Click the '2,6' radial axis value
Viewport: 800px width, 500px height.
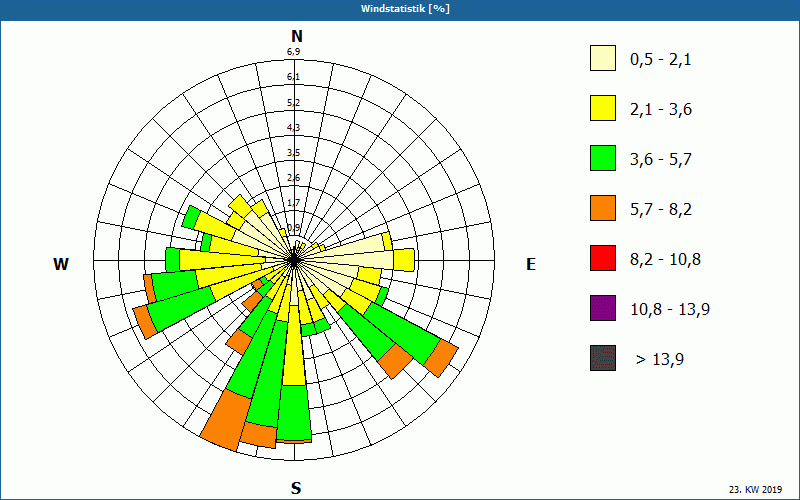click(293, 178)
